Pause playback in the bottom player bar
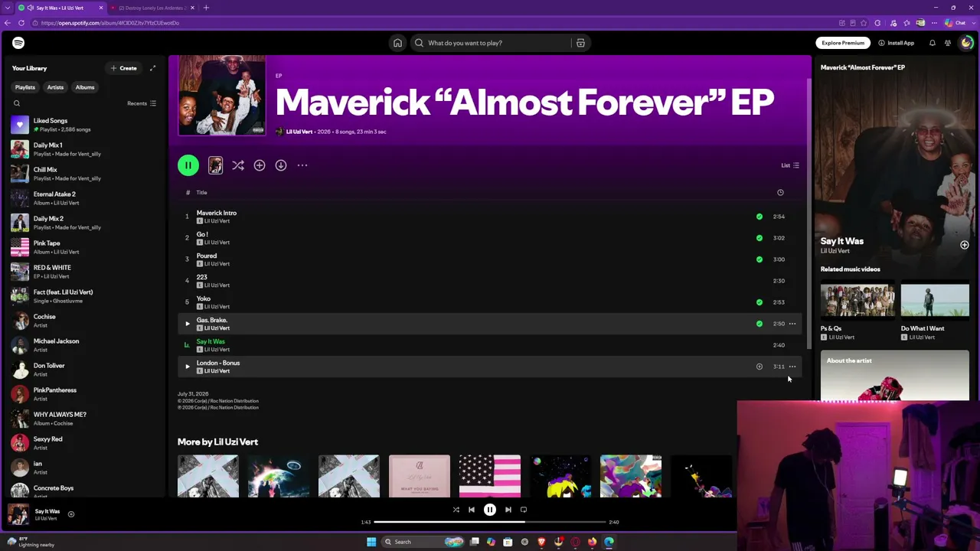 (490, 510)
